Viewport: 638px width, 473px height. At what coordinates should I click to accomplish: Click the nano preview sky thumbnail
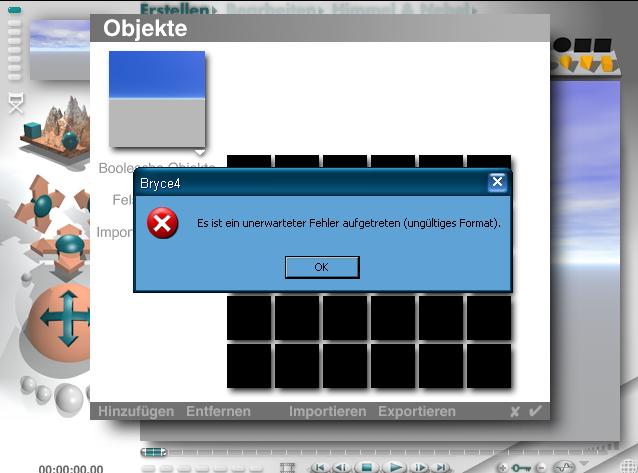tap(60, 49)
